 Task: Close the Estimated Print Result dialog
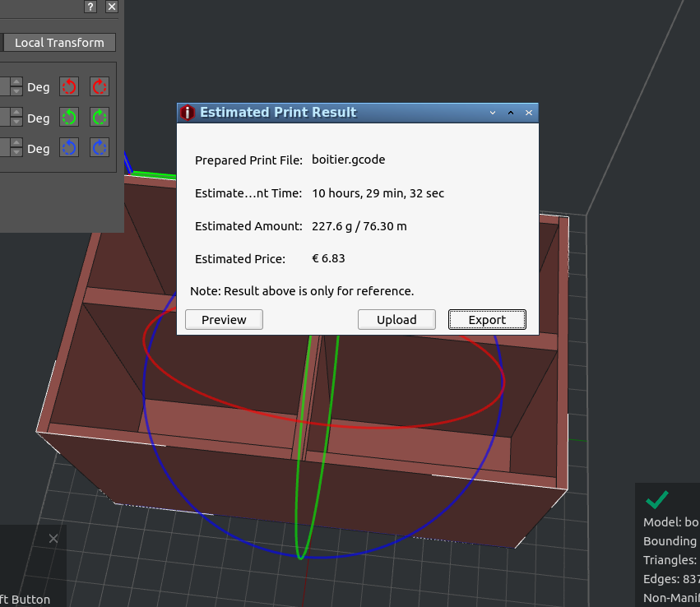pos(529,113)
